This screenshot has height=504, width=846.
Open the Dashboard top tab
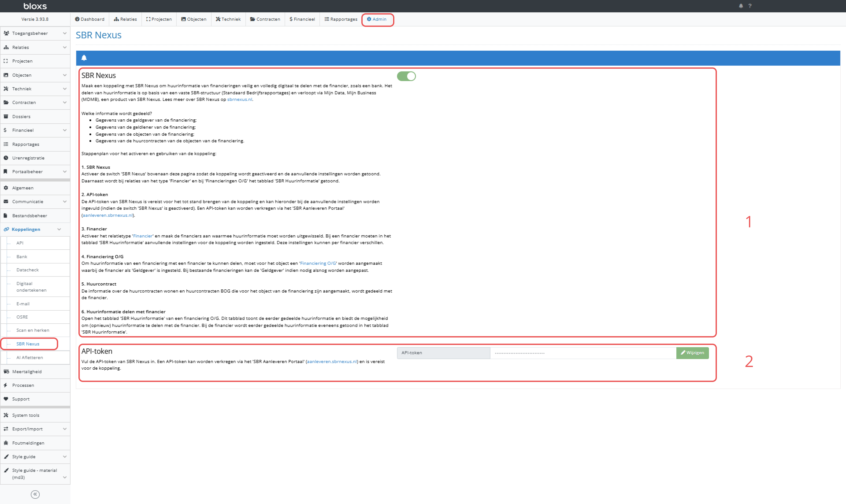(90, 19)
